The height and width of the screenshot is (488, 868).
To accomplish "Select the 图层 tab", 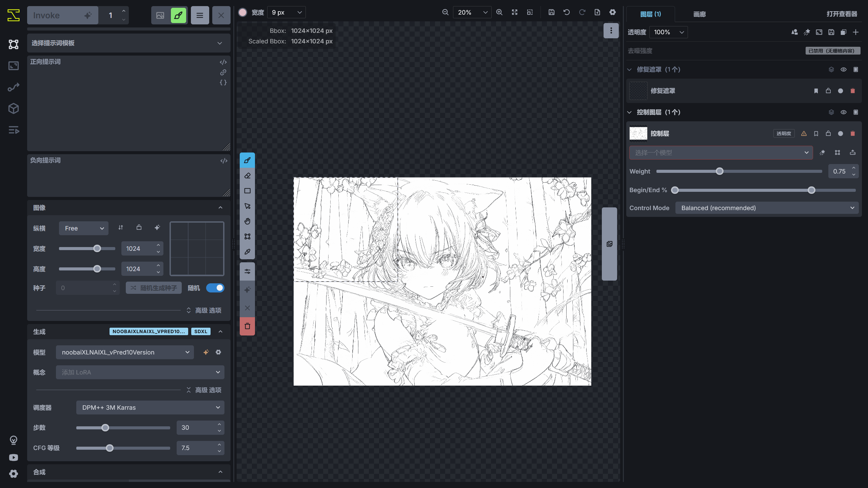I will point(650,14).
